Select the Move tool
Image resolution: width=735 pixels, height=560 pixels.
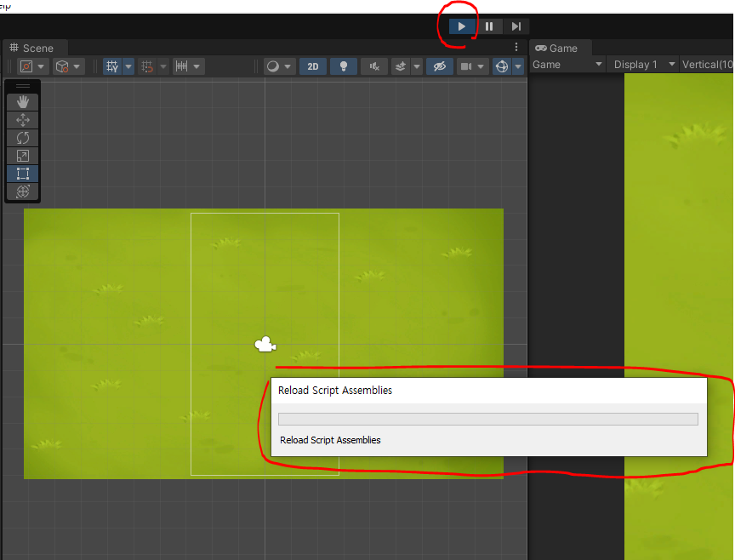23,120
